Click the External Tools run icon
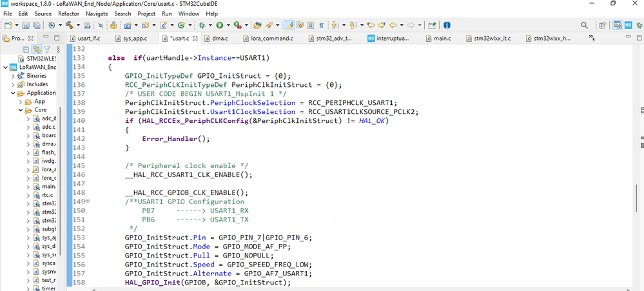This screenshot has width=644, height=291. [x=237, y=26]
